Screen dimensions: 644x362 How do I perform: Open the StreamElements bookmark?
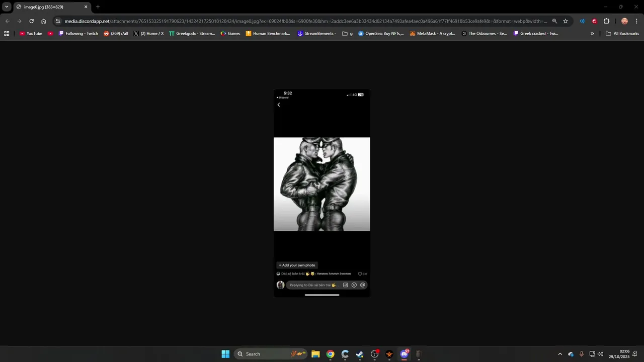[x=316, y=34]
